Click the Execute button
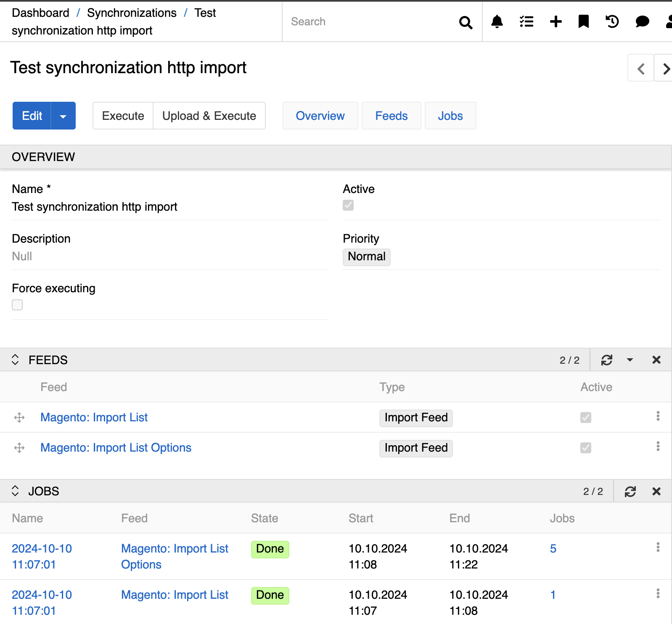 coord(123,116)
